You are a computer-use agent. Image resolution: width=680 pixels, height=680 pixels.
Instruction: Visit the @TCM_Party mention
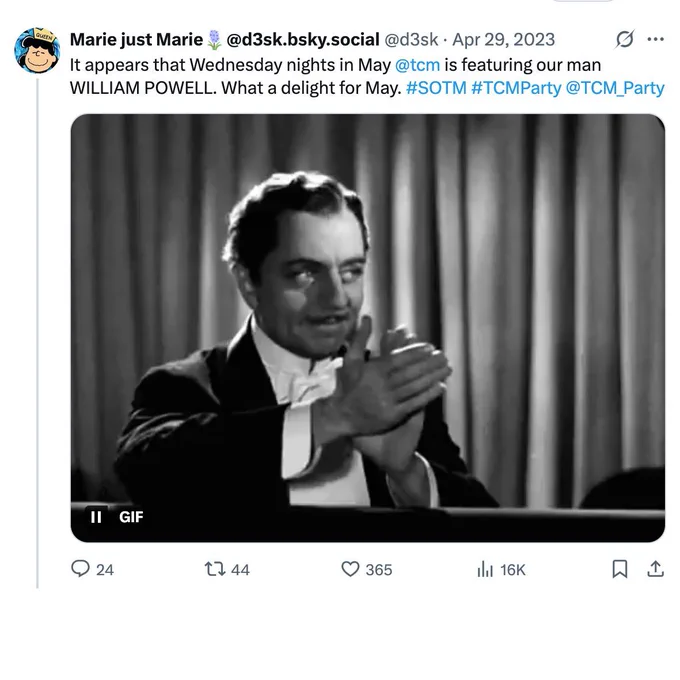615,88
